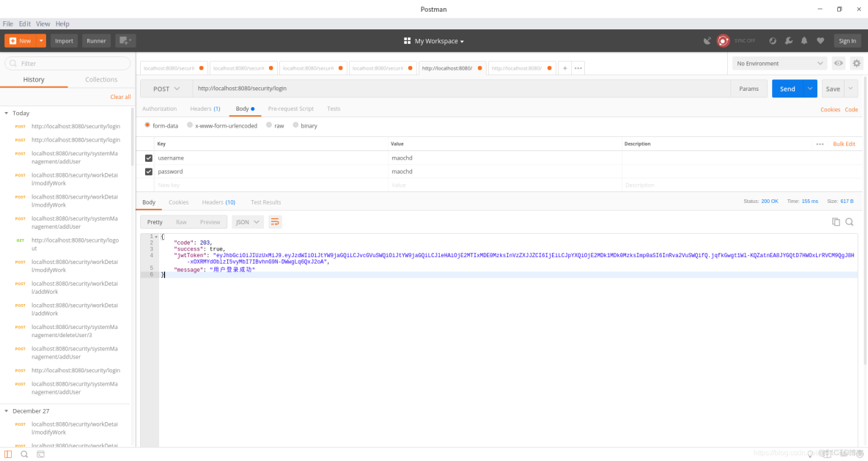Uncheck the password form-data row
This screenshot has height=461, width=868.
(149, 171)
